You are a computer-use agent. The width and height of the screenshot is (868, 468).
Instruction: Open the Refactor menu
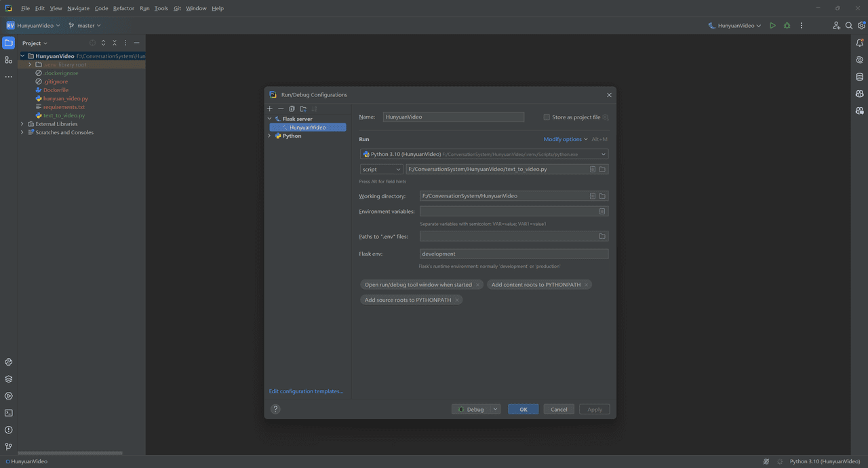123,8
